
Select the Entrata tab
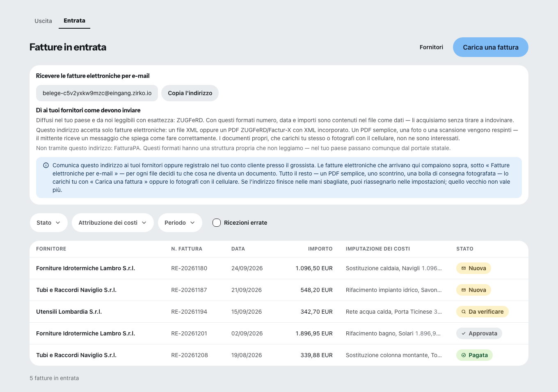pyautogui.click(x=74, y=21)
